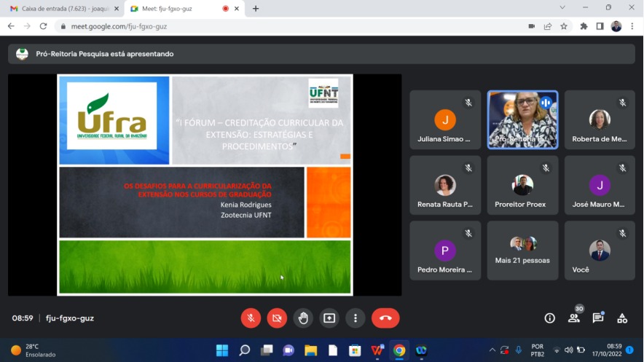Select the Pró-Reitoria presenter video tile

click(522, 119)
